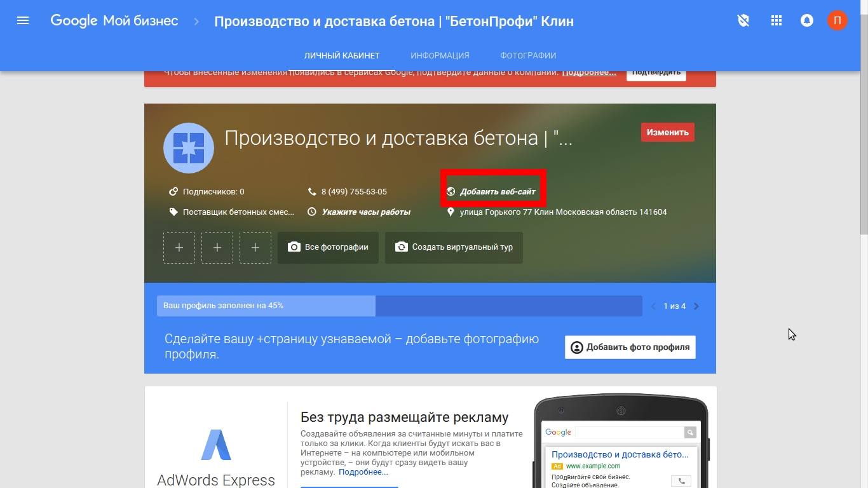
Task: Click the clock icon for working hours
Action: click(x=312, y=212)
